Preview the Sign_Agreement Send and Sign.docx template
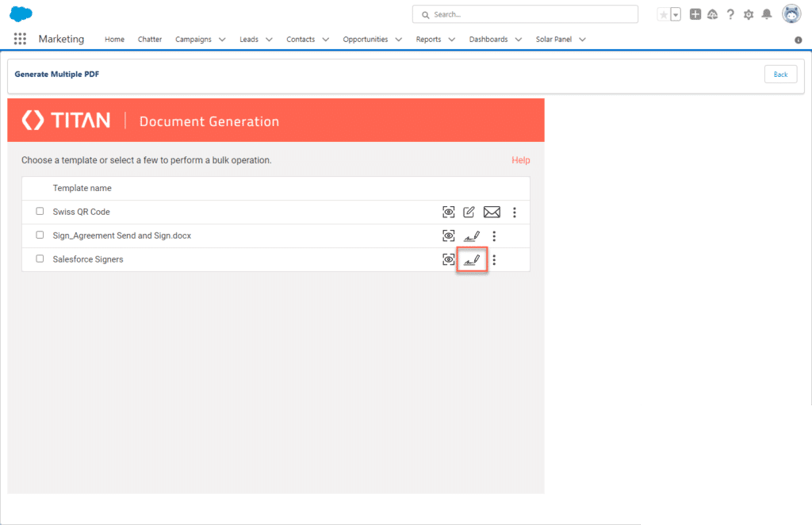 point(448,236)
